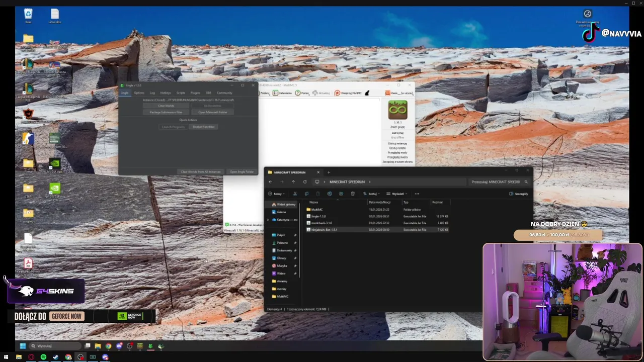Open Opera GX from the bottom taskbar
This screenshot has width=644, height=362.
[x=31, y=357]
